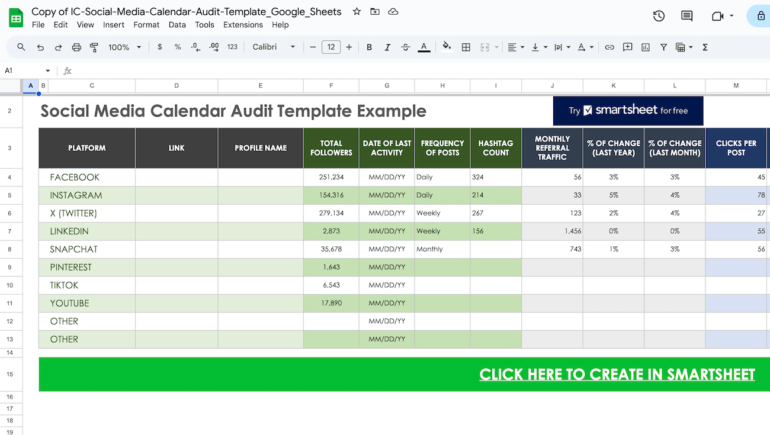Toggle bold formatting
Screen dimensions: 770x435
(x=369, y=47)
